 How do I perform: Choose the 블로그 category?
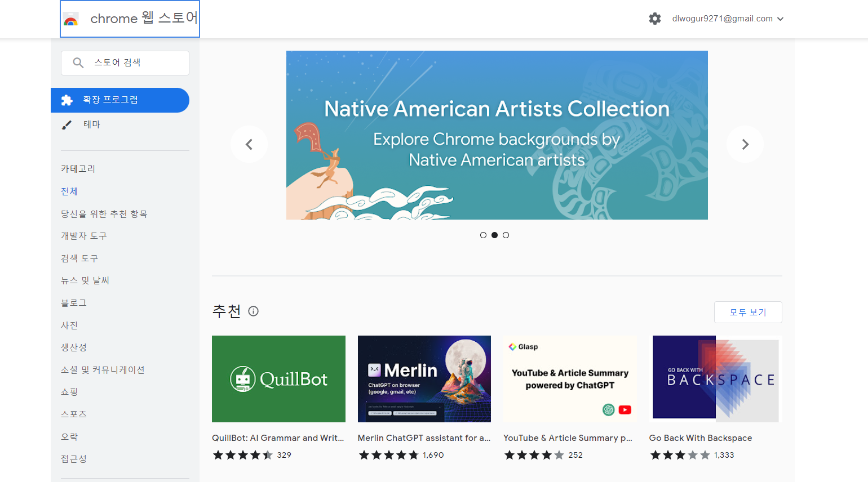click(x=74, y=303)
